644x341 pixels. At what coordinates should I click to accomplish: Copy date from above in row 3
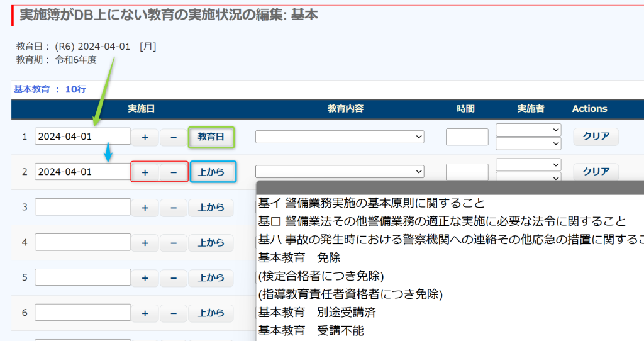pos(211,207)
